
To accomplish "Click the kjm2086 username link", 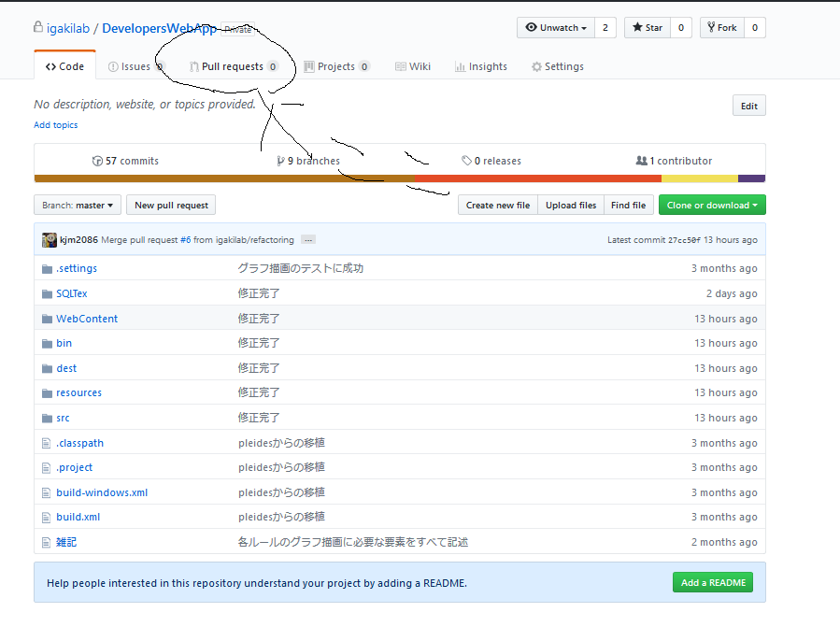I will click(x=78, y=240).
